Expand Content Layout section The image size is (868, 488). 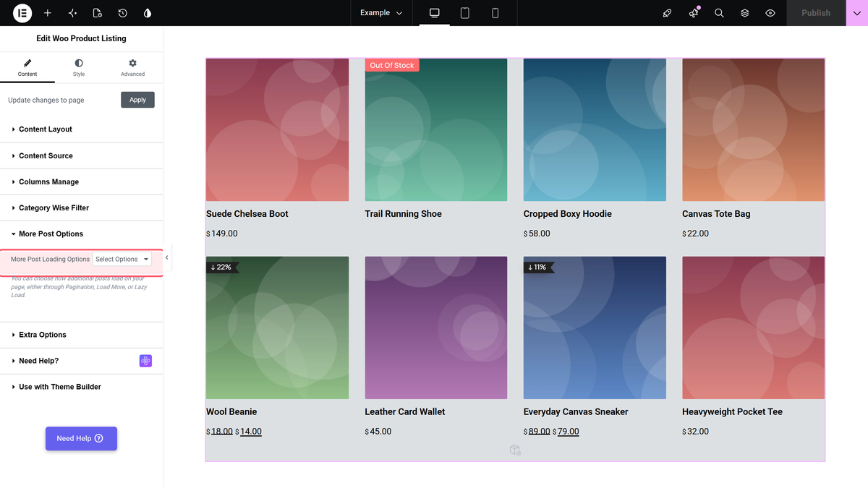pos(82,129)
